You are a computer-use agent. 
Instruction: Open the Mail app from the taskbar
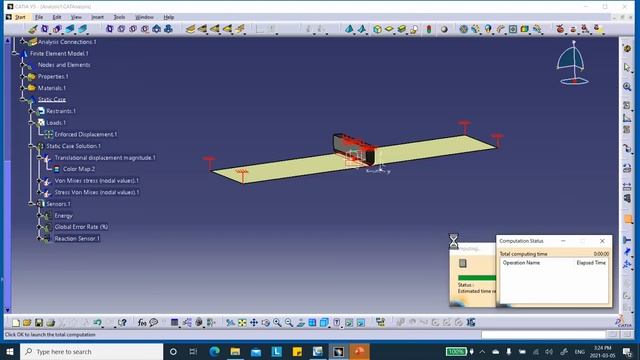click(256, 352)
